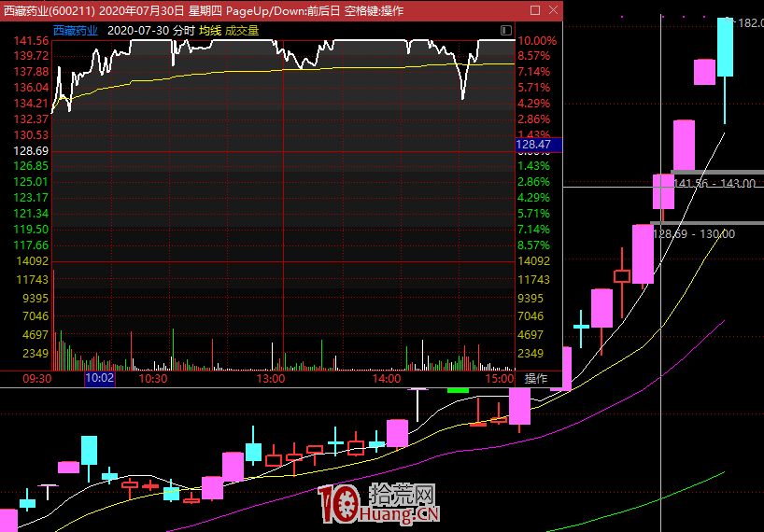Click the 117.66 price axis label

[x=31, y=245]
